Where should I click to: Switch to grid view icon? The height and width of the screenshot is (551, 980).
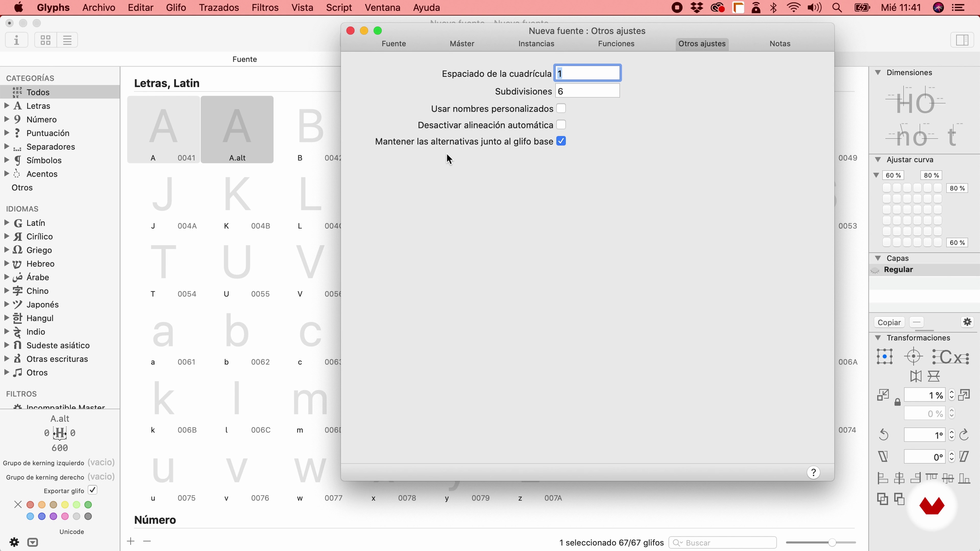tap(46, 40)
